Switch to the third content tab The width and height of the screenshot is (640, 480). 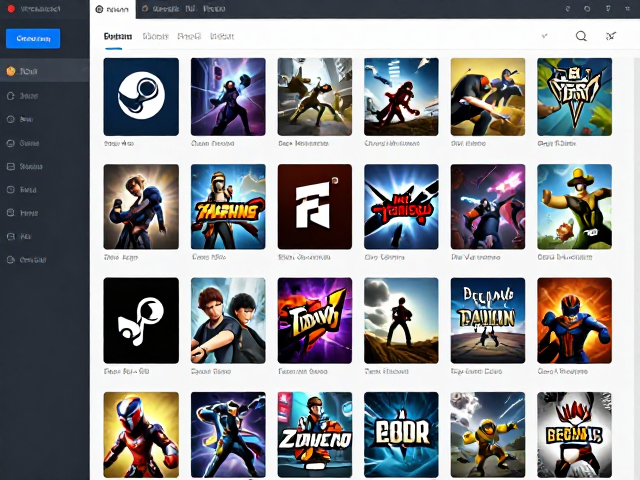[x=189, y=36]
